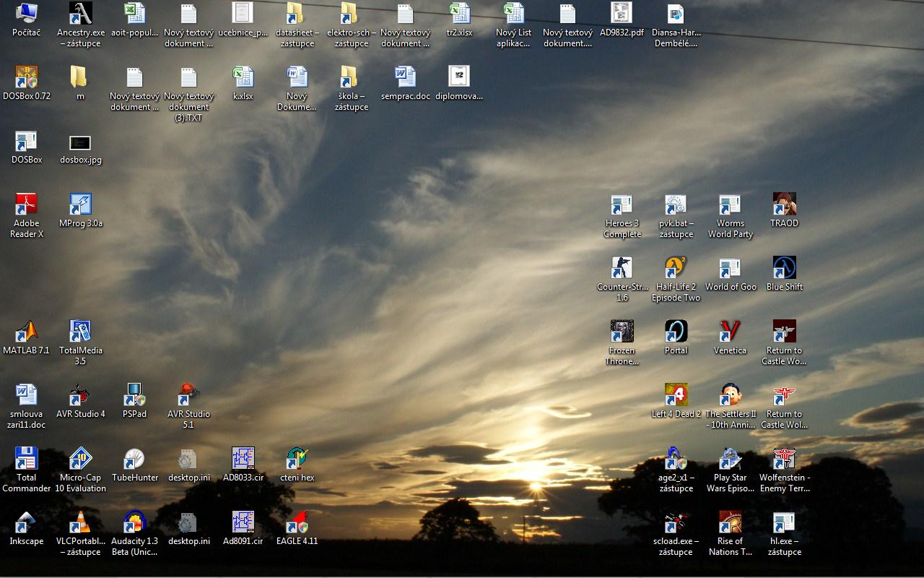Click the World of Goo icon

coord(730,268)
